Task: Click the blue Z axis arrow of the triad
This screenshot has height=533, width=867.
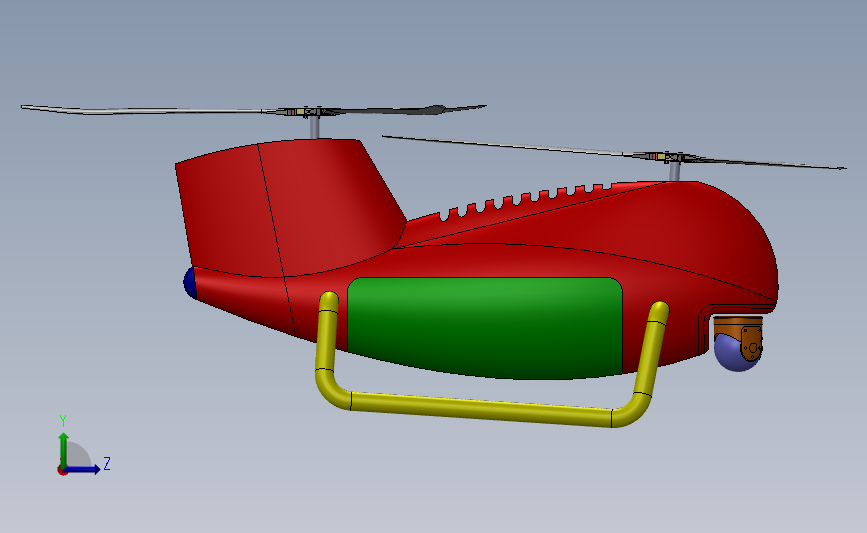Action: click(83, 469)
